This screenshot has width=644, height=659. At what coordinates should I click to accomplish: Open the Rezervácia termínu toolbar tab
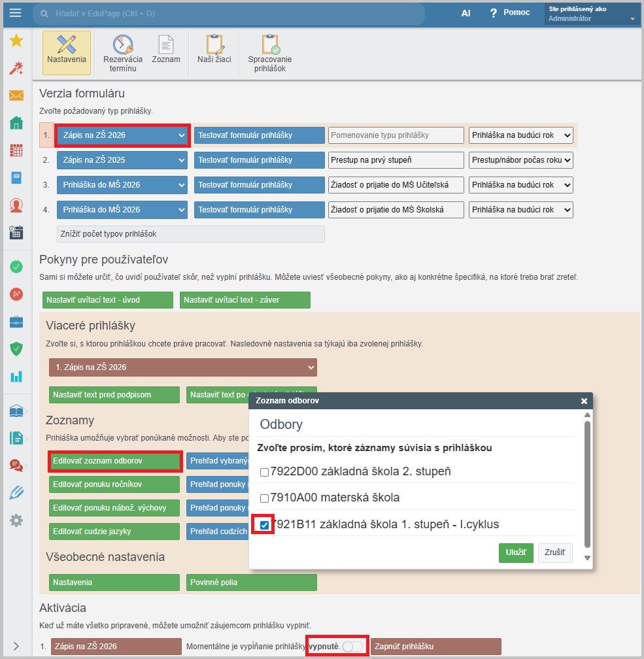[123, 53]
